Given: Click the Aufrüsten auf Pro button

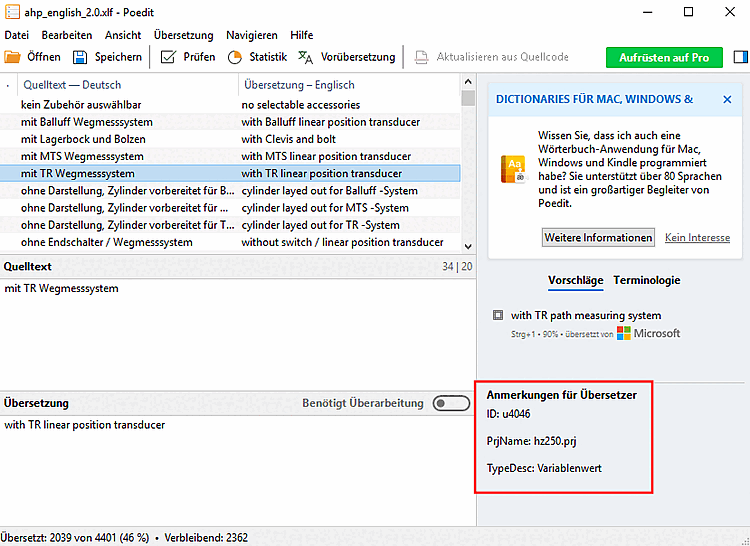Looking at the screenshot, I should tap(664, 57).
